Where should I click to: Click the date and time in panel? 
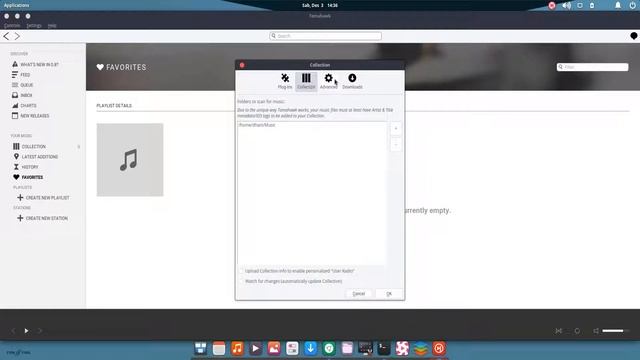[x=320, y=5]
